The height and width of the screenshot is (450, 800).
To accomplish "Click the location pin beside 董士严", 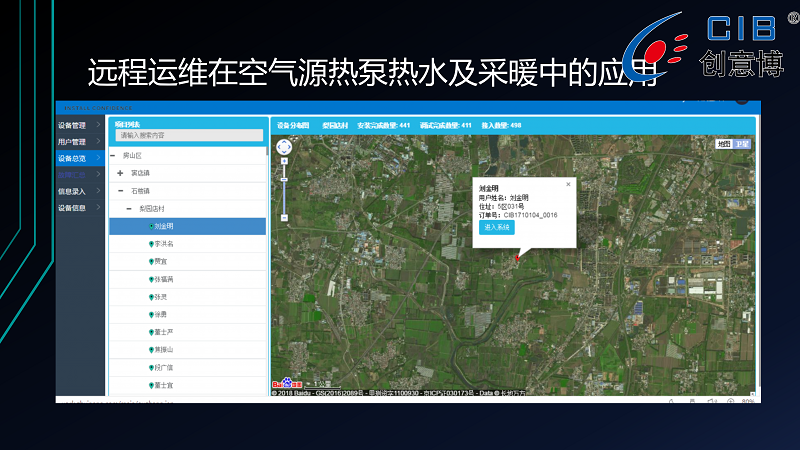I will 151,332.
